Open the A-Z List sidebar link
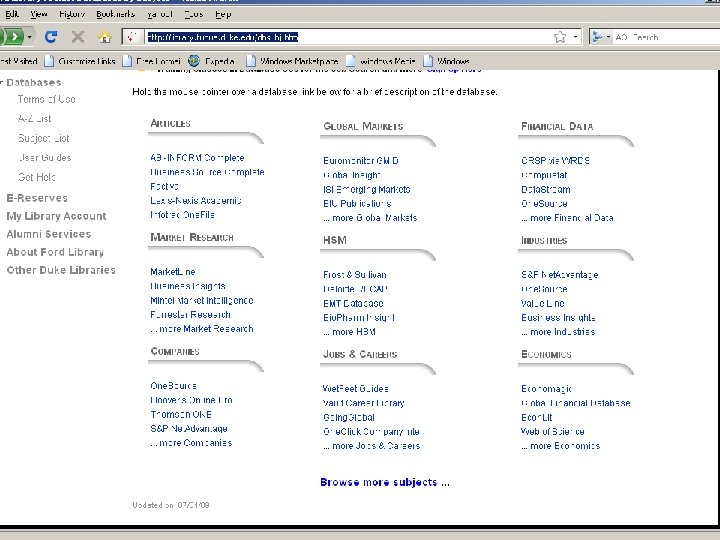Image resolution: width=720 pixels, height=540 pixels. pos(34,118)
